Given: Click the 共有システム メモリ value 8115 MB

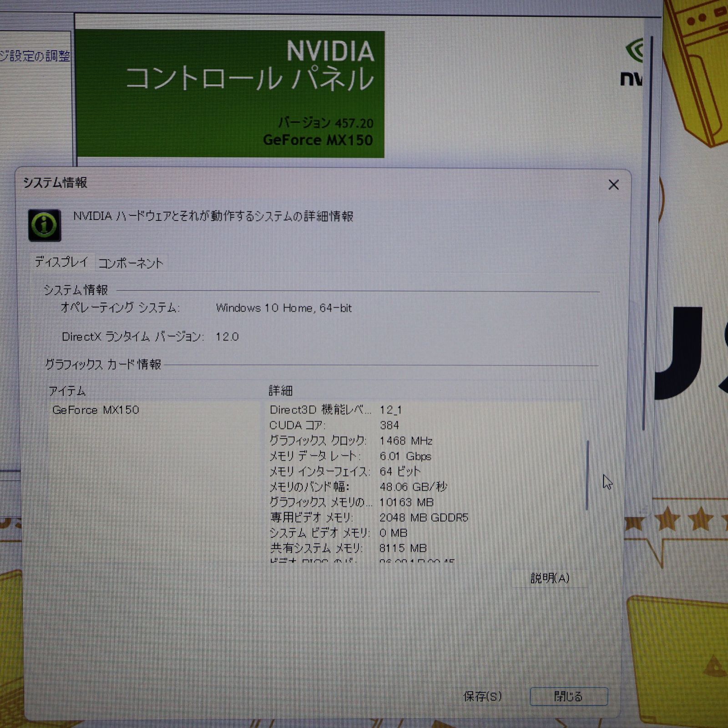Looking at the screenshot, I should (x=403, y=548).
